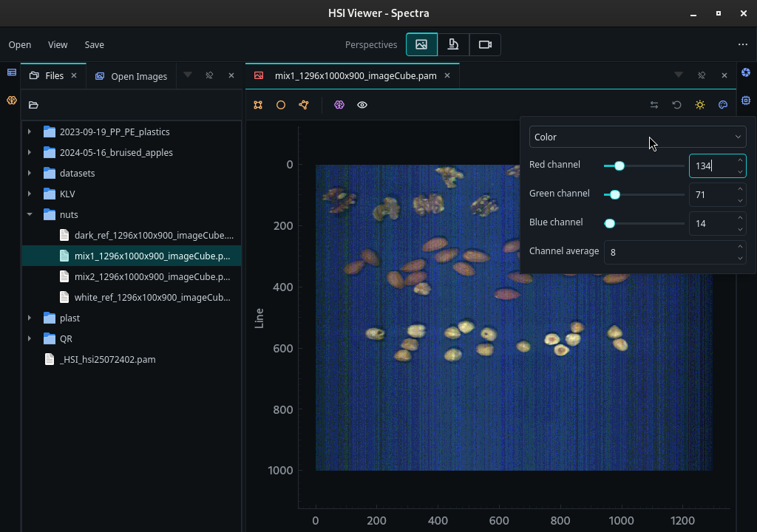This screenshot has height=532, width=757.
Task: Open brightness sun settings
Action: pos(700,105)
